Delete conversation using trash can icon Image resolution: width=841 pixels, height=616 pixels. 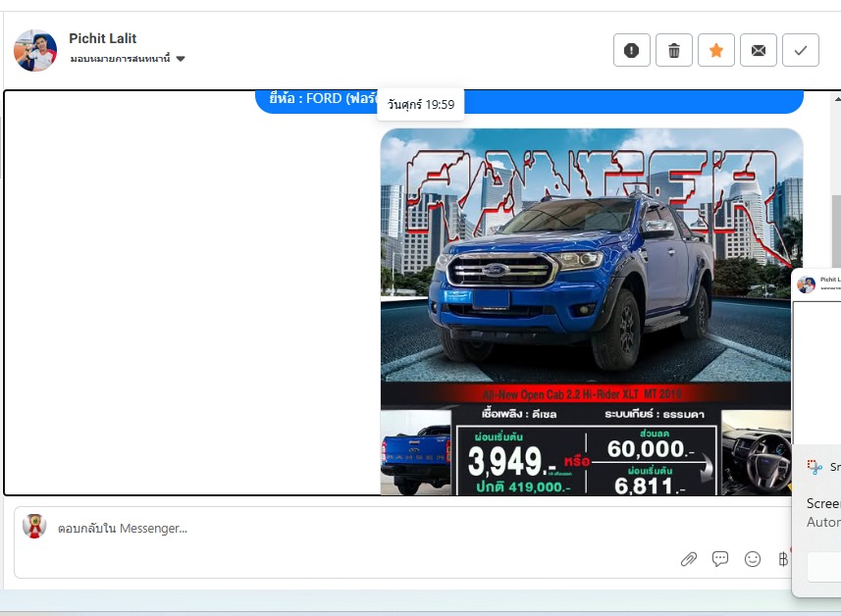[673, 50]
